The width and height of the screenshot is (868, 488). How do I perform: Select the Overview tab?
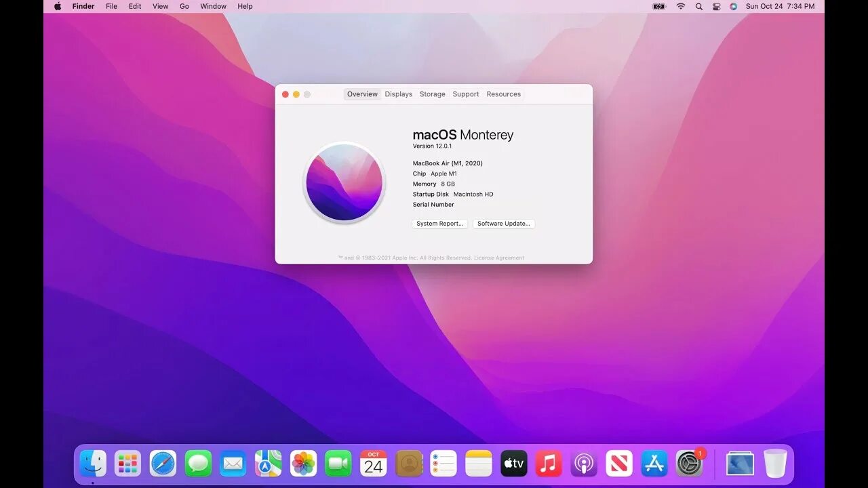point(362,94)
